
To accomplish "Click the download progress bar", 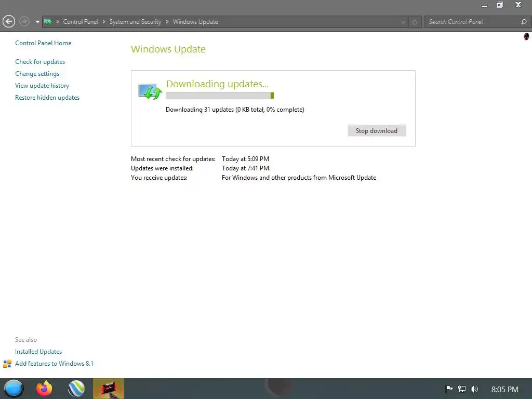I will click(220, 96).
